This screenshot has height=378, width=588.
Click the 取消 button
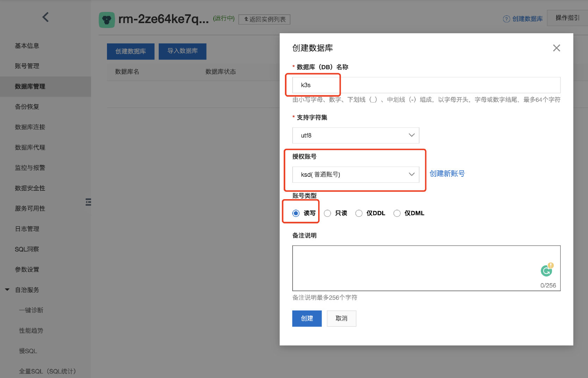coord(342,318)
